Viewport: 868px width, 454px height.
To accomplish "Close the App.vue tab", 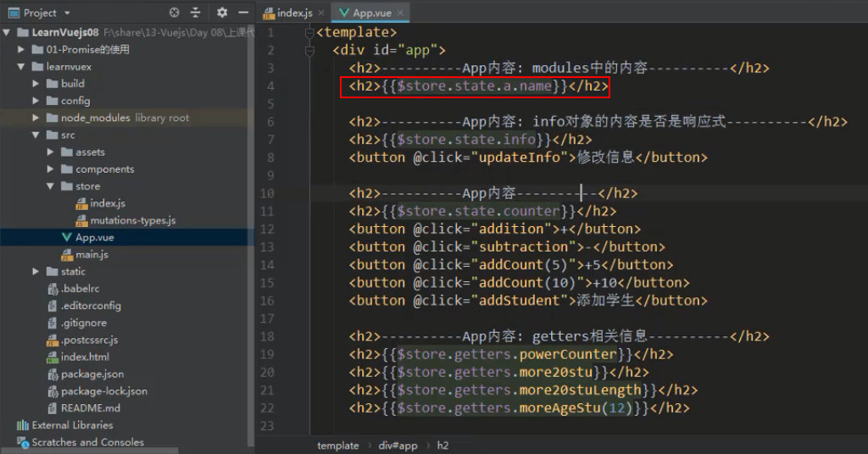I will tap(400, 12).
